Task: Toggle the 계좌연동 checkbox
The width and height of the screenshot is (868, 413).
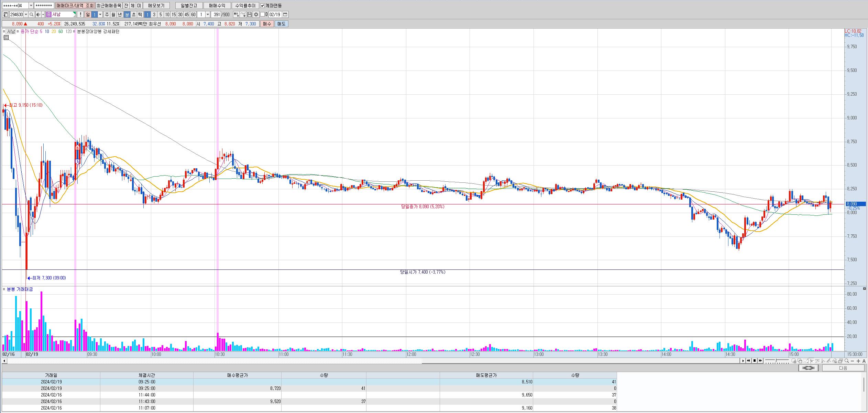Action: pos(263,6)
